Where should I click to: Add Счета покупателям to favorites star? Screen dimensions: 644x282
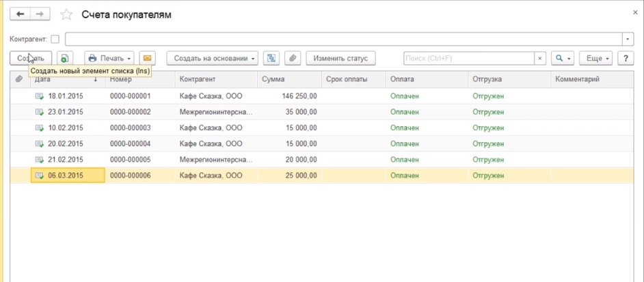66,14
